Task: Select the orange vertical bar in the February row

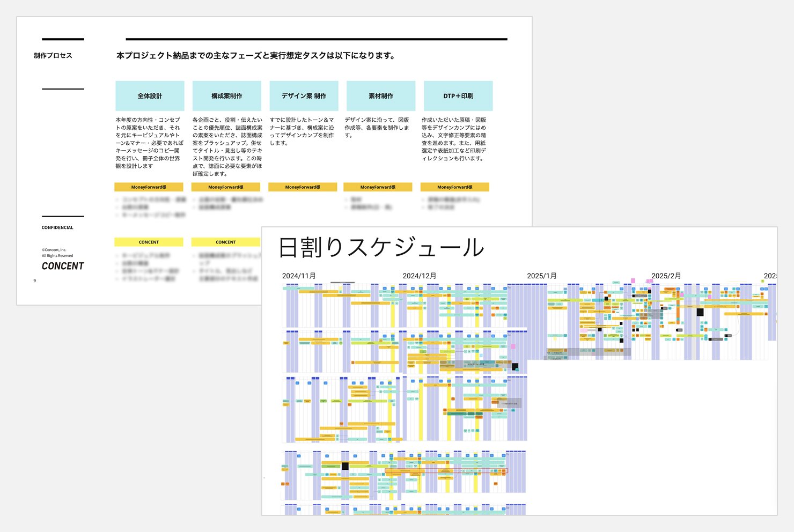Action: pos(678,308)
